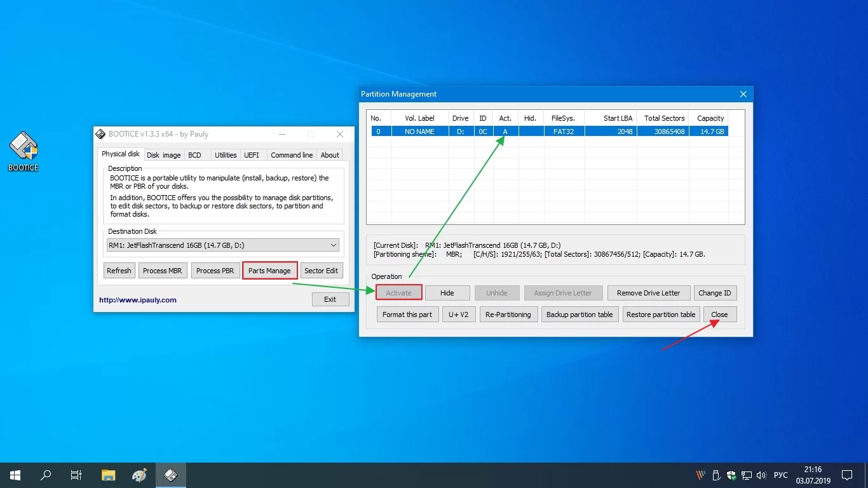Open Task View on the taskbar
Screen dimensions: 868x488
click(76, 475)
